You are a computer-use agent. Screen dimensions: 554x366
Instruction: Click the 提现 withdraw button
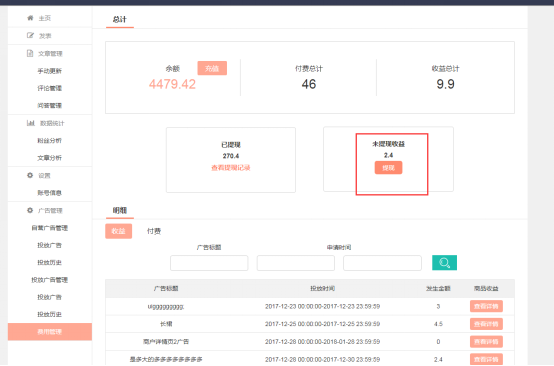tap(388, 168)
